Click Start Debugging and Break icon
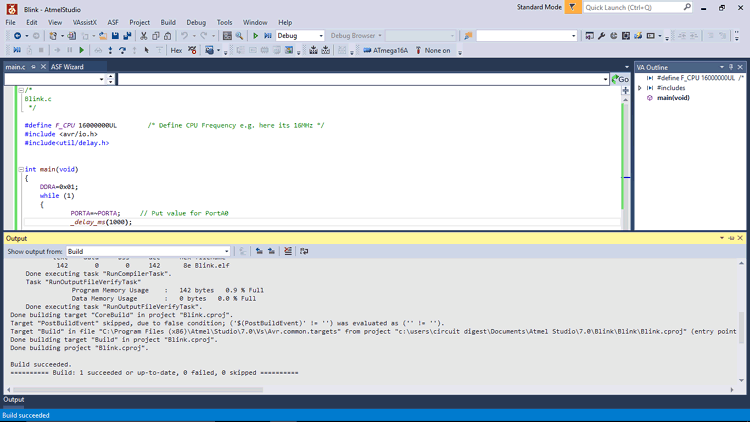 [x=268, y=36]
